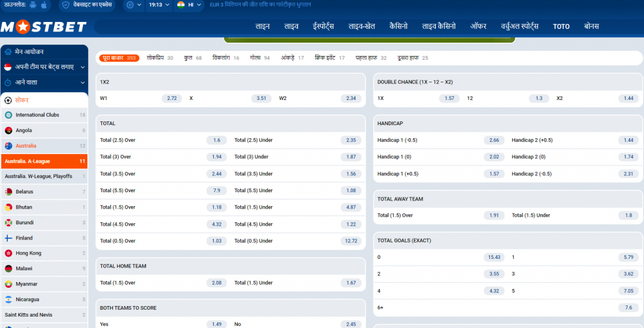Image resolution: width=644 pixels, height=328 pixels.
Task: Open the लाइव menu
Action: [291, 26]
